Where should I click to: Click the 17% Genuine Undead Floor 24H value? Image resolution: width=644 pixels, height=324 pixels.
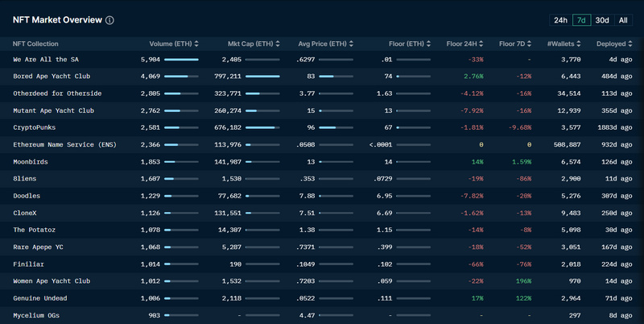(477, 298)
